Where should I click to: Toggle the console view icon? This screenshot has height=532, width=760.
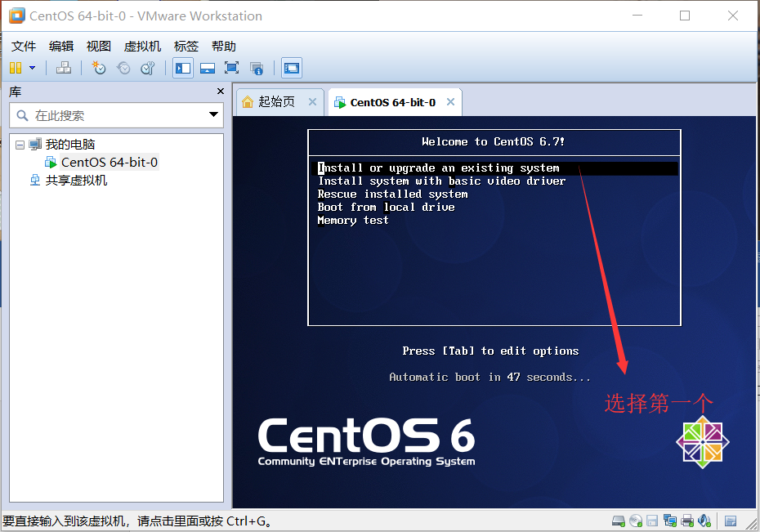(292, 68)
